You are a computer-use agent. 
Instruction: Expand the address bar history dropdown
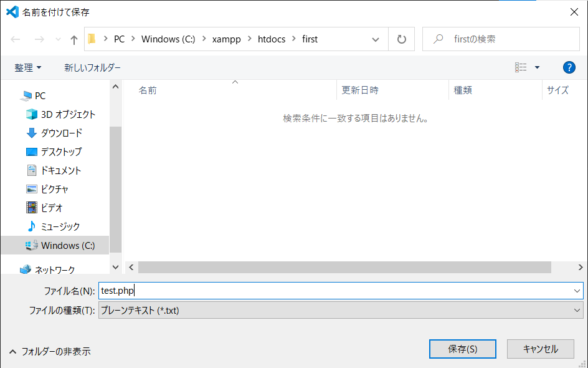pyautogui.click(x=376, y=39)
